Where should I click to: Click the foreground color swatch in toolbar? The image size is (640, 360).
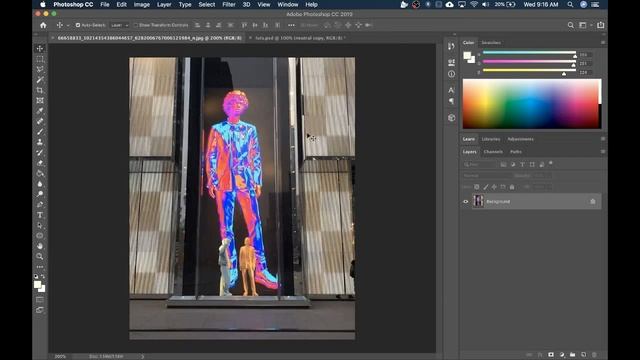click(38, 284)
